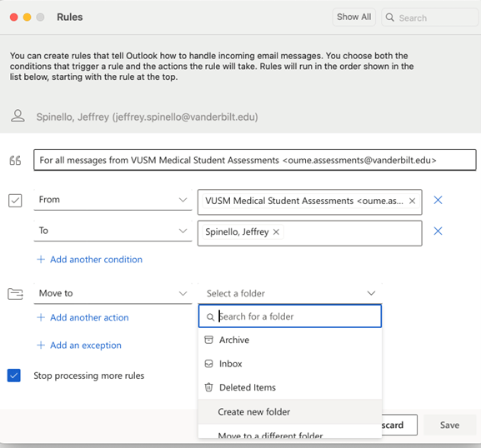The height and width of the screenshot is (448, 481).
Task: Remove the To condition with blue X
Action: [438, 231]
